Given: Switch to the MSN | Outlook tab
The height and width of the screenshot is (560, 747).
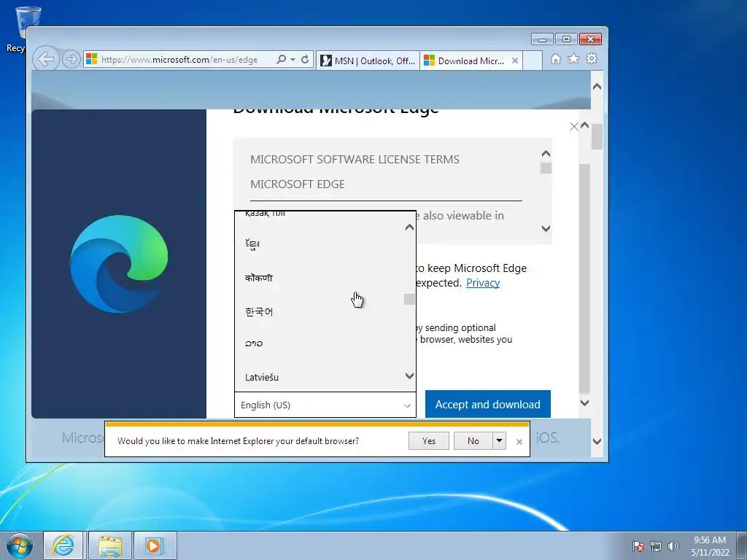Looking at the screenshot, I should coord(368,61).
